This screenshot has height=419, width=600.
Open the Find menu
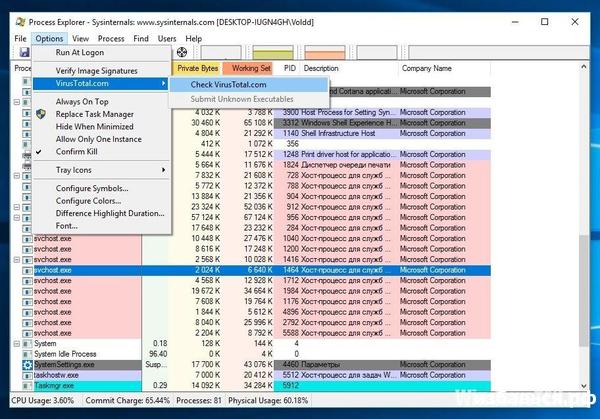click(x=141, y=39)
